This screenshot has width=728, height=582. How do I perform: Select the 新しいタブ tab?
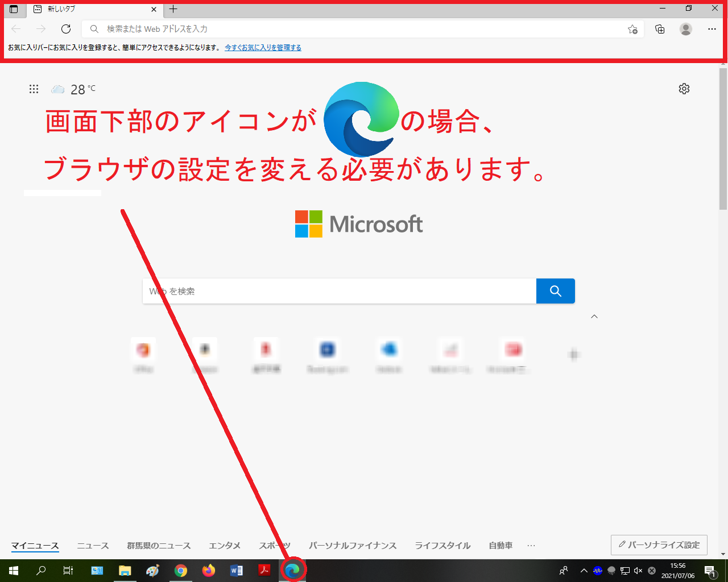[96, 10]
